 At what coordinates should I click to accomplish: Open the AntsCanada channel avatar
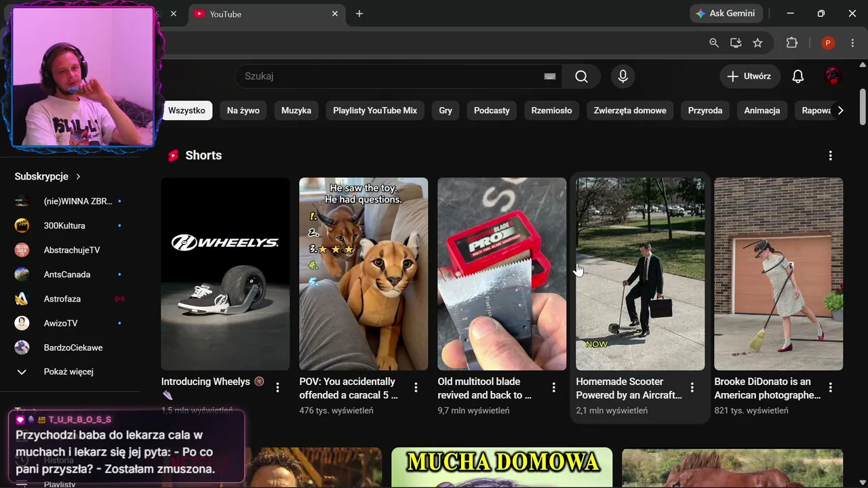[22, 274]
